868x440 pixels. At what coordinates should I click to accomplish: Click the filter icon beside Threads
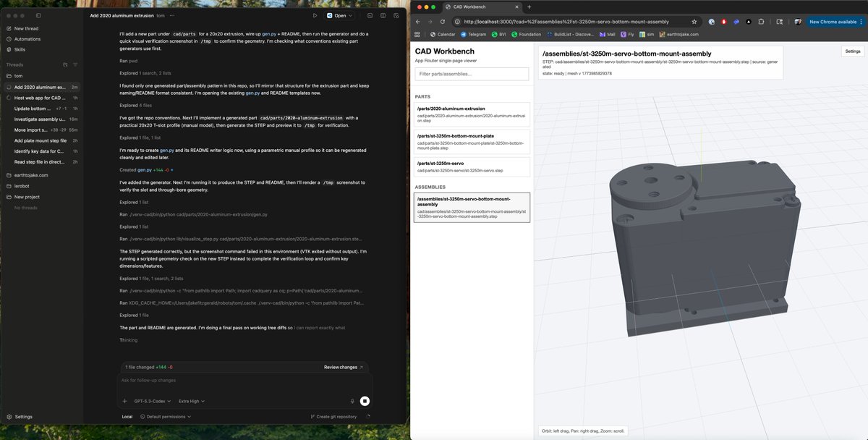coord(76,64)
